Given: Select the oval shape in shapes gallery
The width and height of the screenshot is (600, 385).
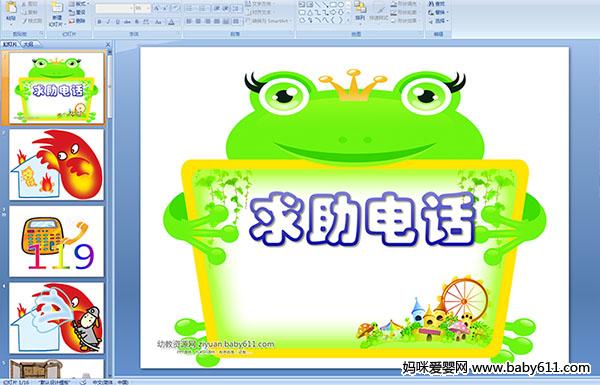Looking at the screenshot, I should [341, 5].
